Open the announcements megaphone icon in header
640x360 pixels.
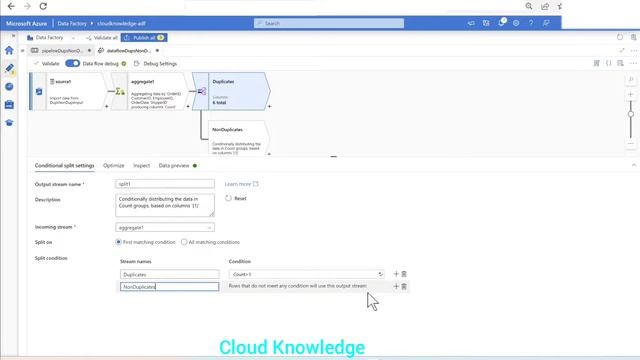click(471, 23)
